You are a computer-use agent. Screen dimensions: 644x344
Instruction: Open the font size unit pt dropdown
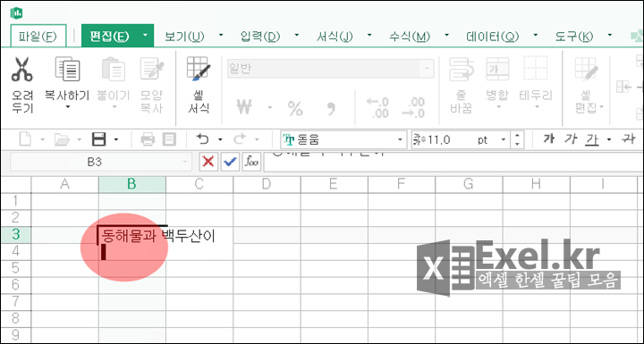coord(504,140)
